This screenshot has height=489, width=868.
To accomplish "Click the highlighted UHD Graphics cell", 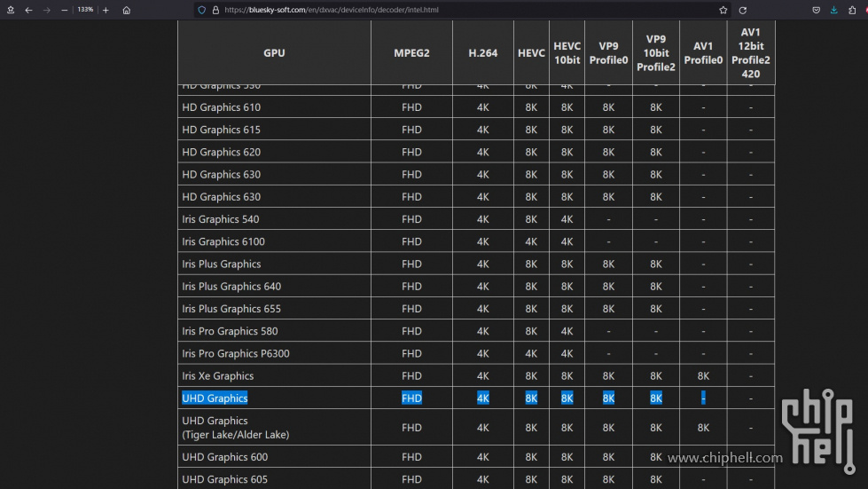I will [274, 398].
